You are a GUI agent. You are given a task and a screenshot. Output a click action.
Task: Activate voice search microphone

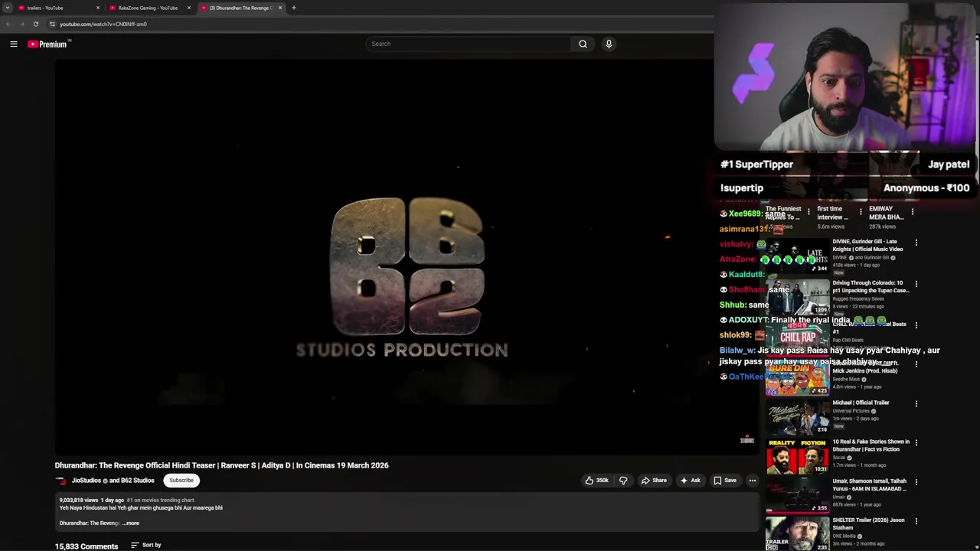(609, 44)
